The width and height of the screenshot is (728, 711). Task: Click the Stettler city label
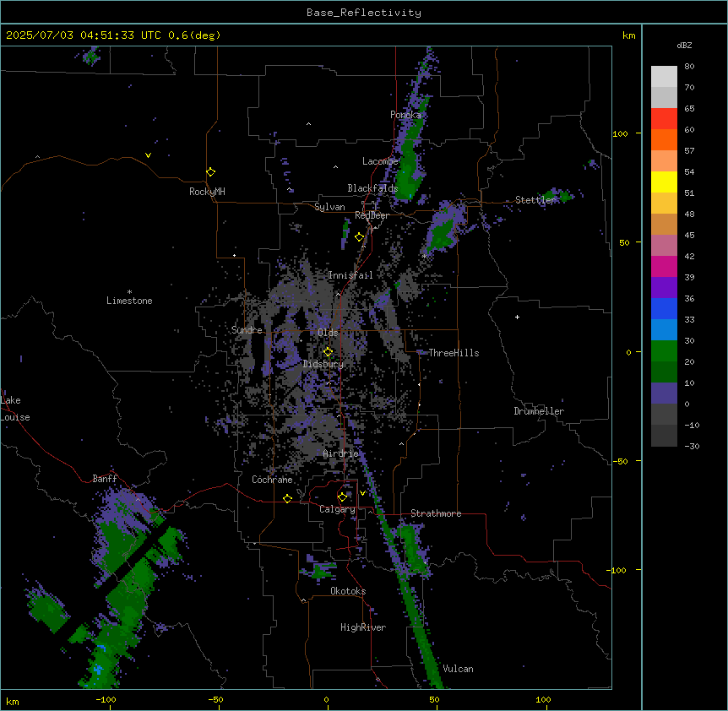click(x=535, y=200)
